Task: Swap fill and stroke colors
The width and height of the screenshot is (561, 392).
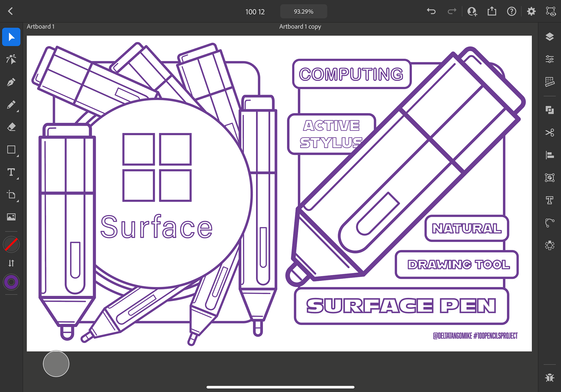Action: pos(11,263)
